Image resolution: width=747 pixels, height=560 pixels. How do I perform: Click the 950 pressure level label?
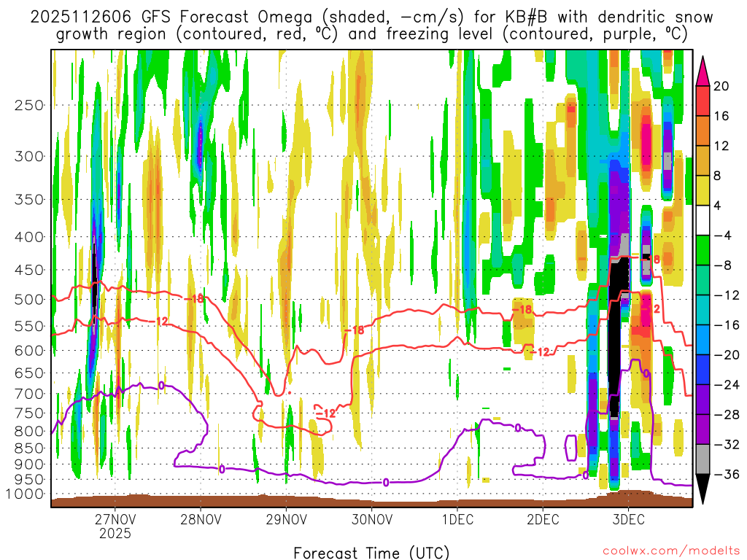coord(29,480)
